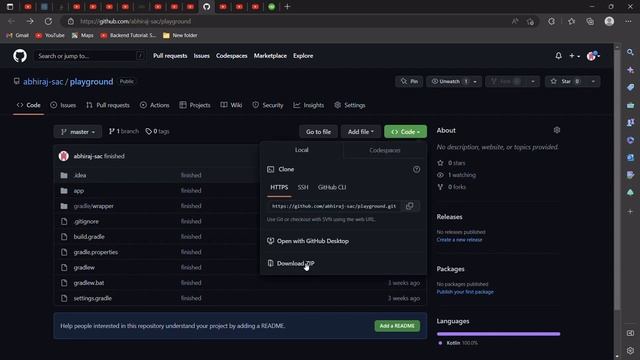Click Add a README button
This screenshot has width=640, height=360.
pos(397,326)
